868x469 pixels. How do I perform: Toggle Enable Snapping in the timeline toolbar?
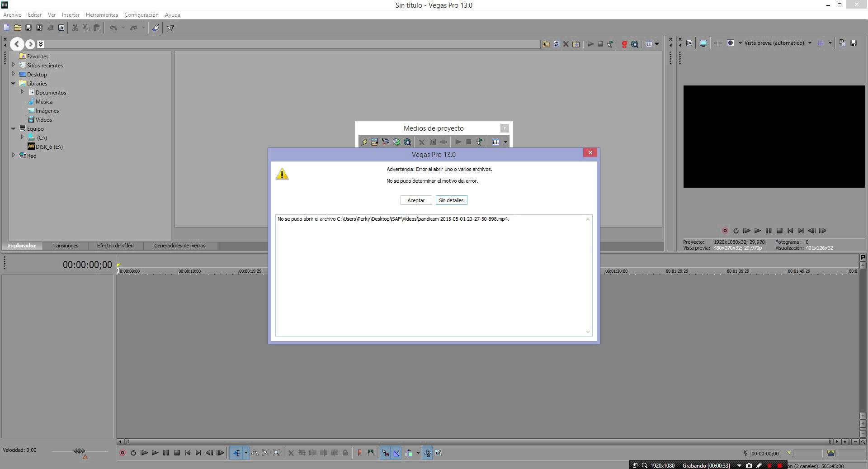(x=385, y=453)
